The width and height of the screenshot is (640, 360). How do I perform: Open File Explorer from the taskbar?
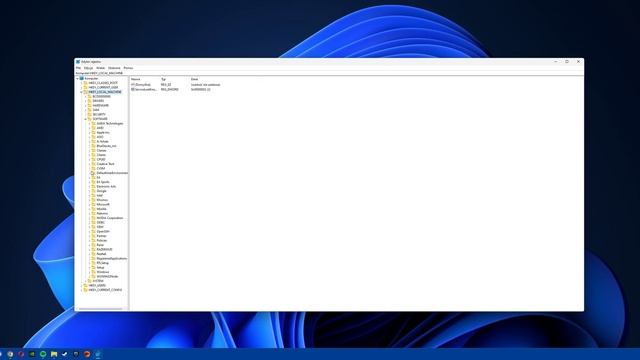(x=54, y=354)
